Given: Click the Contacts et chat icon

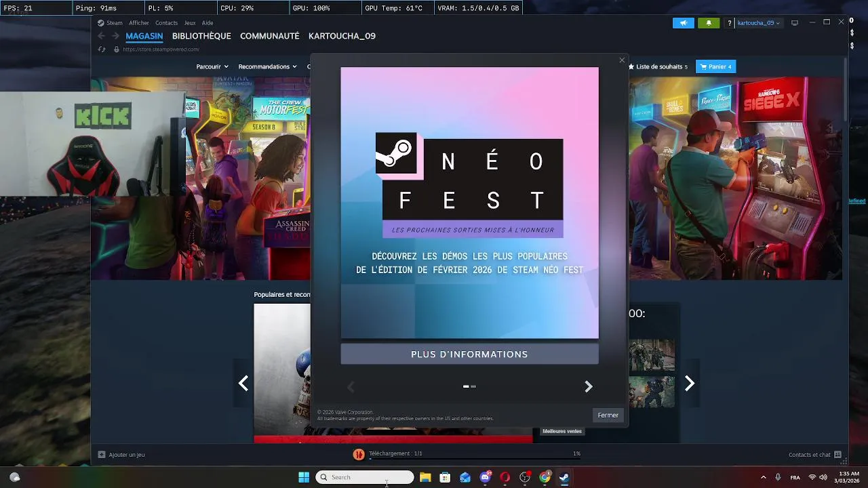Looking at the screenshot, I should (837, 455).
